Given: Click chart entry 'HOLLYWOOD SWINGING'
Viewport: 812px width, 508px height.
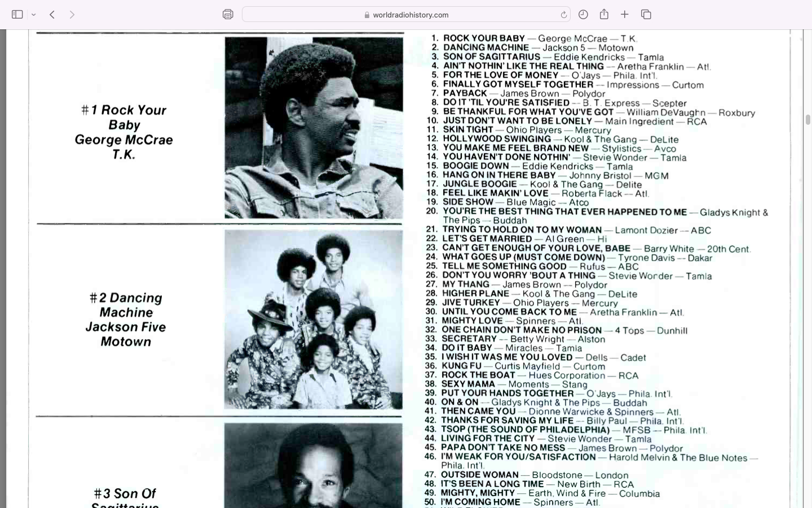Looking at the screenshot, I should click(497, 139).
